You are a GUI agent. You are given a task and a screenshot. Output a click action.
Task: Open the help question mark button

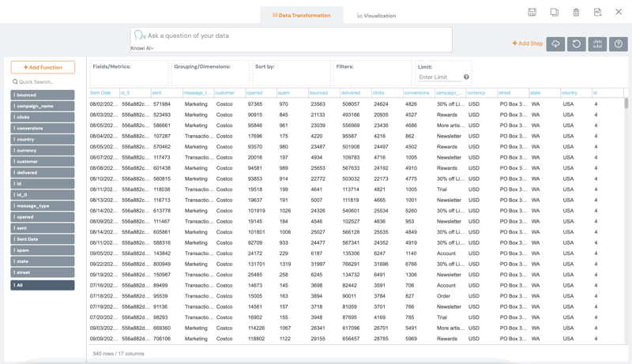[619, 44]
